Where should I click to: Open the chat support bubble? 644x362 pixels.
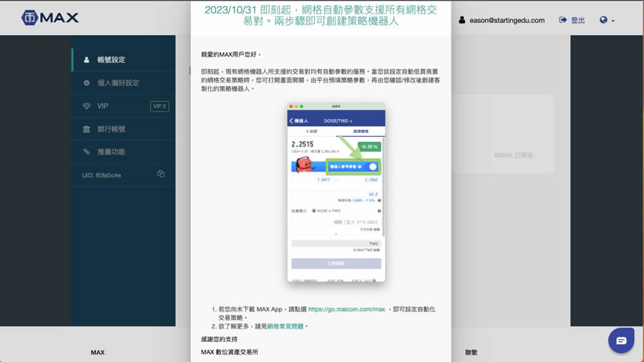pos(620,341)
